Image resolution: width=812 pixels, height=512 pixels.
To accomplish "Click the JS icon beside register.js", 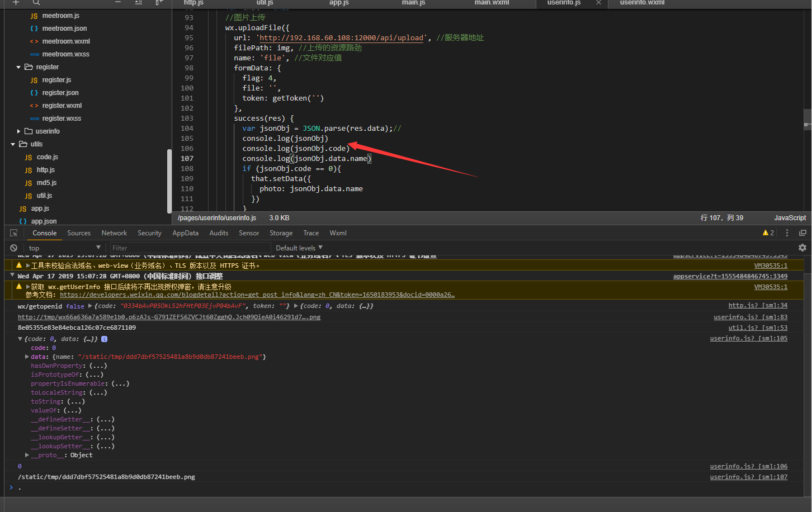I will tap(34, 80).
